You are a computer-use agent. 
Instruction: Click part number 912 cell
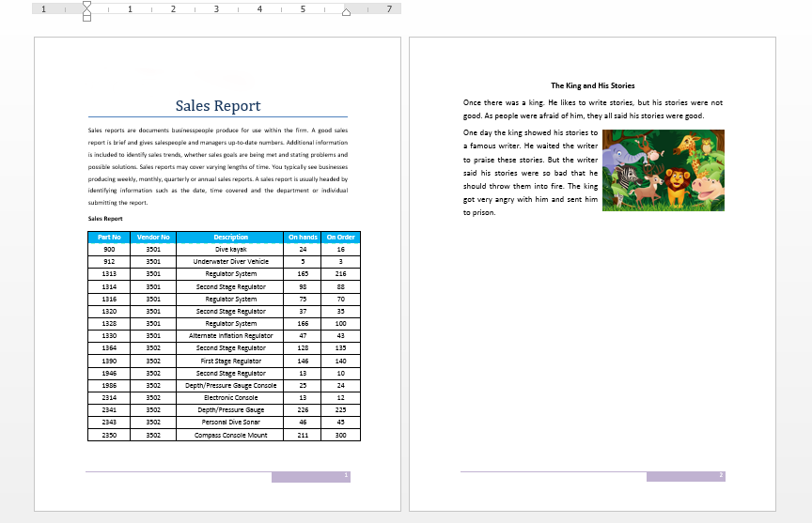(x=109, y=262)
